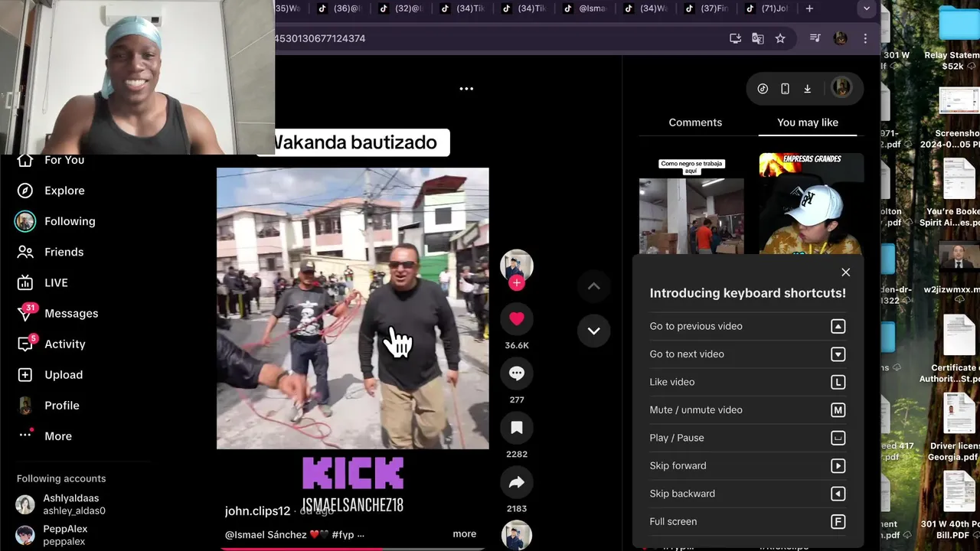Click the M key for Mute/unmute

click(838, 410)
